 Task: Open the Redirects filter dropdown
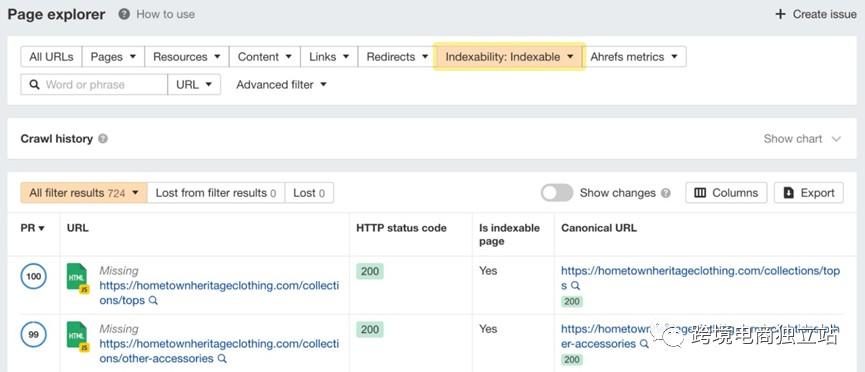(x=398, y=57)
